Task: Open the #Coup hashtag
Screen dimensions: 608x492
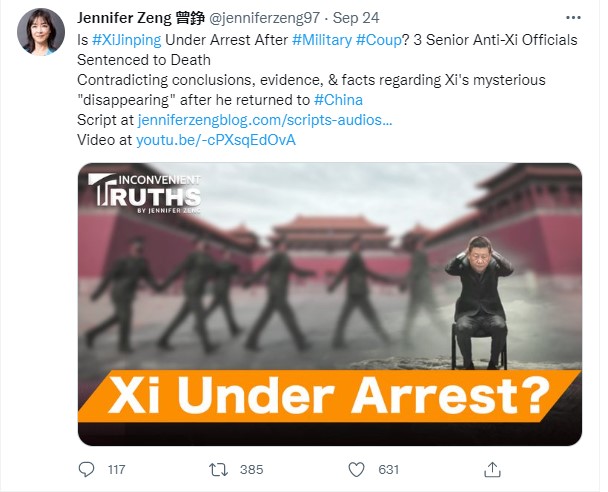Action: (378, 40)
